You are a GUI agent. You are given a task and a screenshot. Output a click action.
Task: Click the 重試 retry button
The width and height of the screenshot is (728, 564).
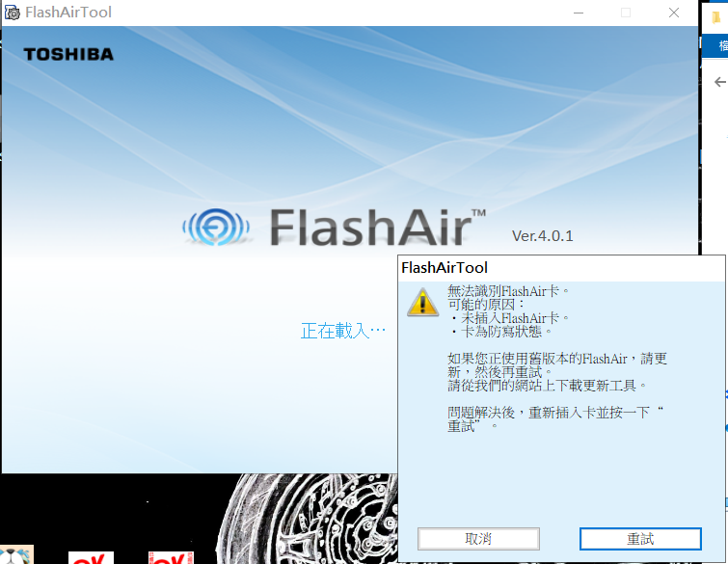click(x=640, y=539)
